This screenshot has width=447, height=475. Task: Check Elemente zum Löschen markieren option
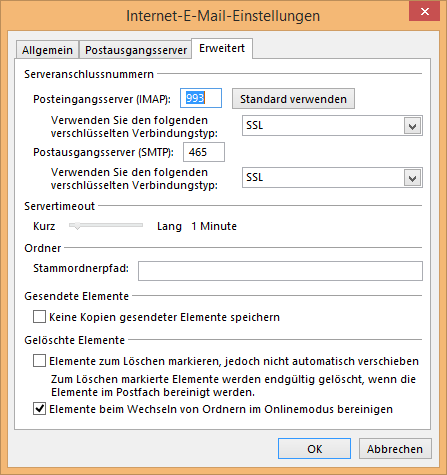click(39, 361)
